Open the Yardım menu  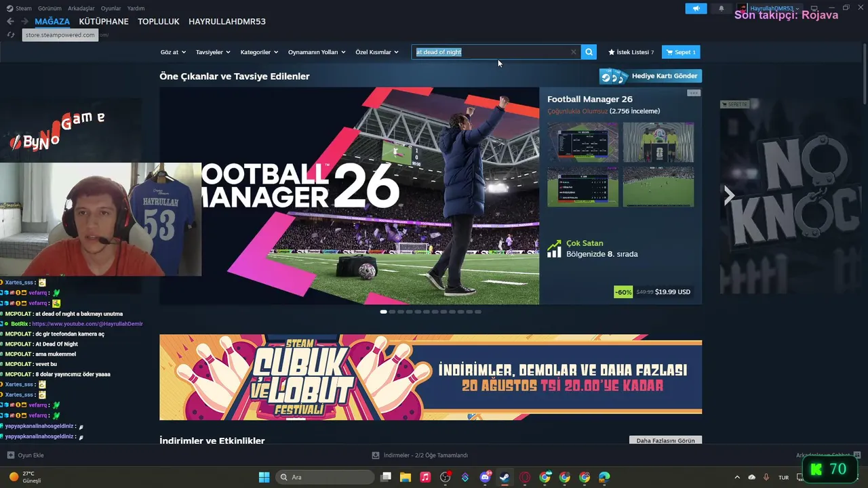point(136,8)
